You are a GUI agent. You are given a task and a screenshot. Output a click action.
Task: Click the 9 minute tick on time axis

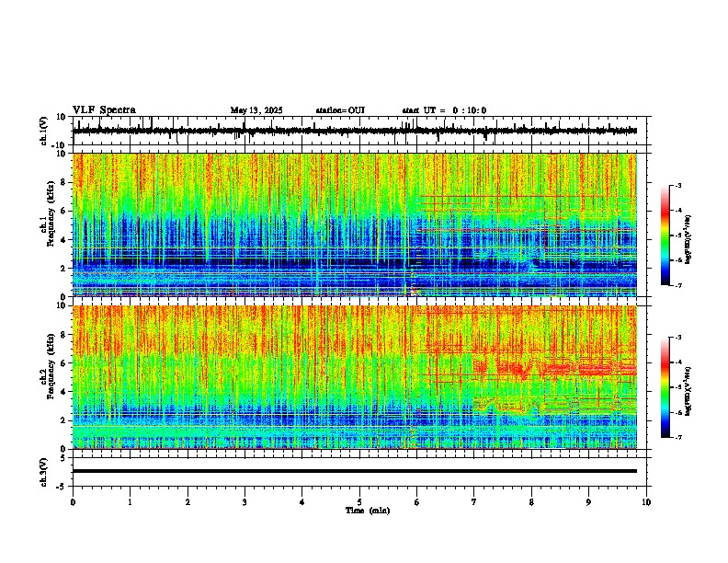(588, 502)
